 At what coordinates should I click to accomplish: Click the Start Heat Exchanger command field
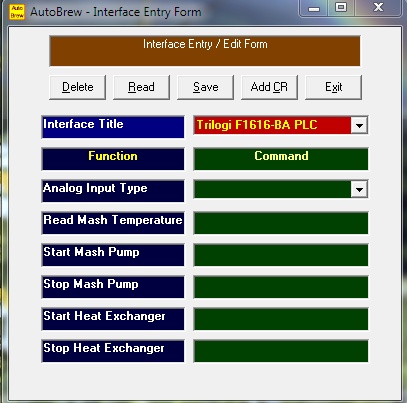pos(281,319)
